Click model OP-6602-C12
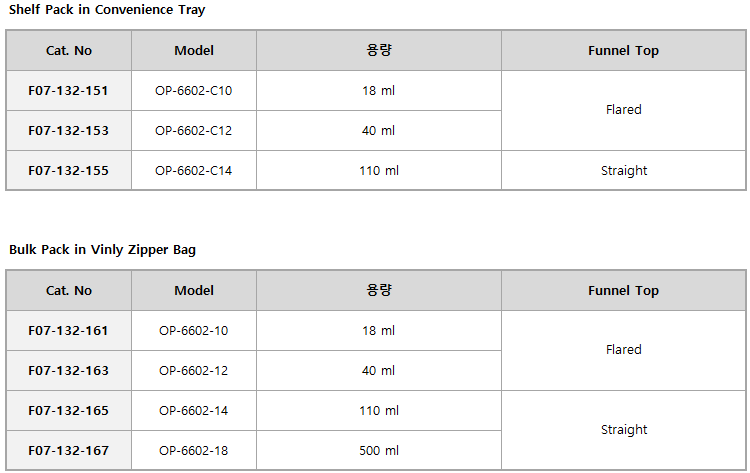The width and height of the screenshot is (750, 473). [x=194, y=131]
